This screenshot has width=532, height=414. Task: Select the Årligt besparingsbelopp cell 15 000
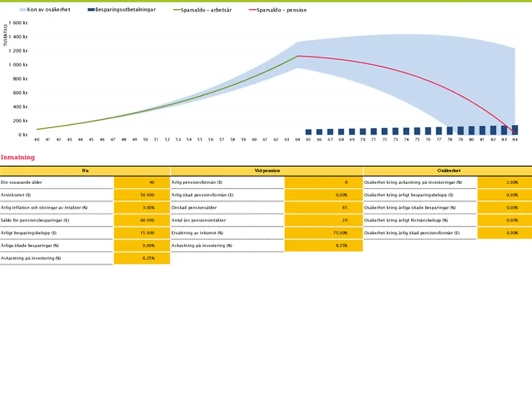point(141,233)
